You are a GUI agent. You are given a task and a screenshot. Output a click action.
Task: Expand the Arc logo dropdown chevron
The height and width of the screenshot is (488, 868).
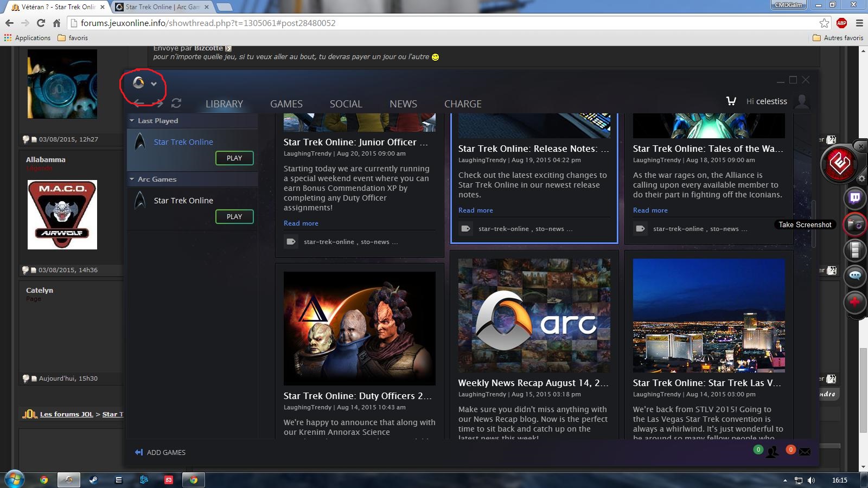(154, 84)
